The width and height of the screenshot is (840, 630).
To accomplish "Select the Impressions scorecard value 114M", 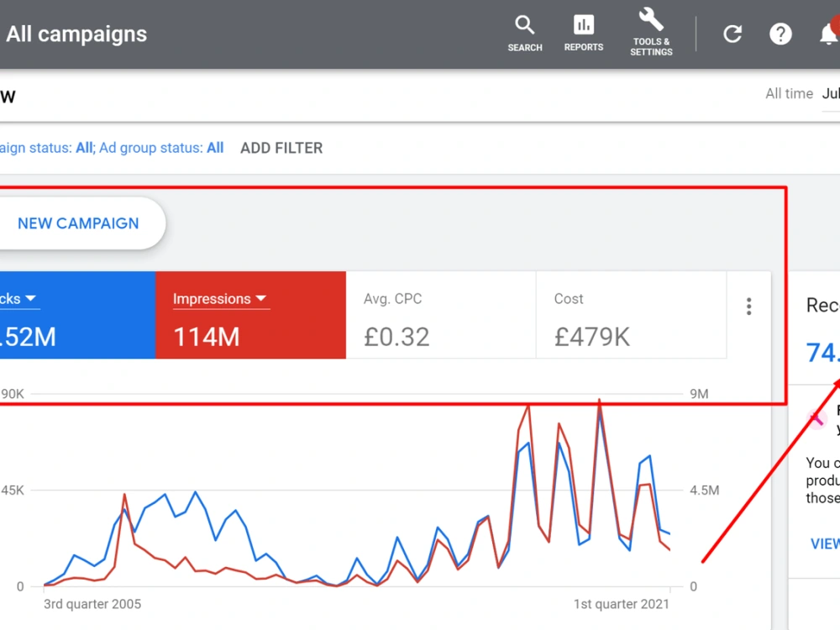I will click(x=207, y=337).
